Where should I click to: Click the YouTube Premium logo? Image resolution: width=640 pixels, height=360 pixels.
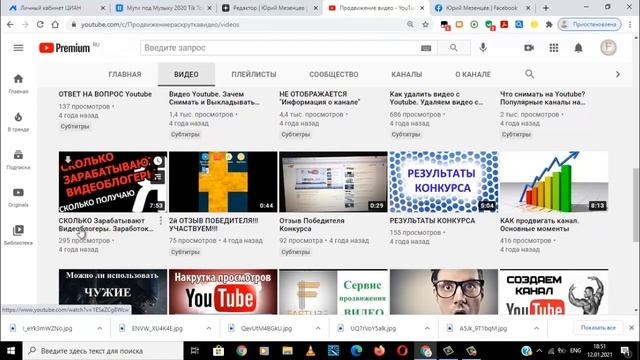click(64, 48)
